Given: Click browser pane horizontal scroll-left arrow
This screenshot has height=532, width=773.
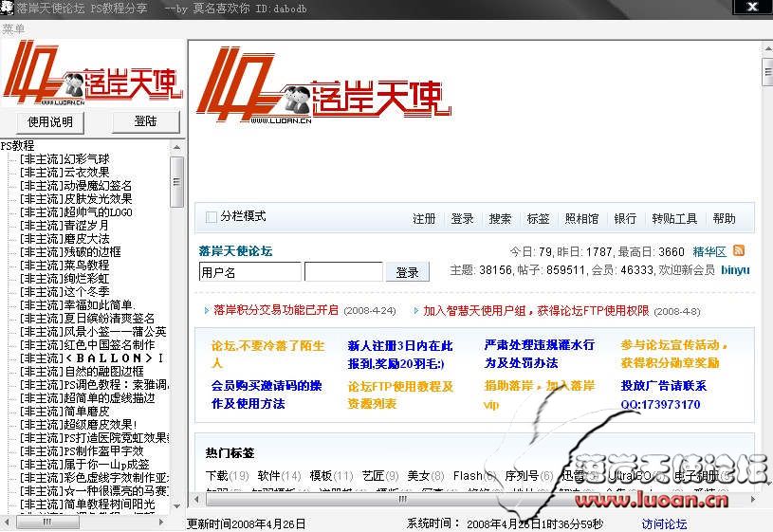Looking at the screenshot, I should pos(196,499).
